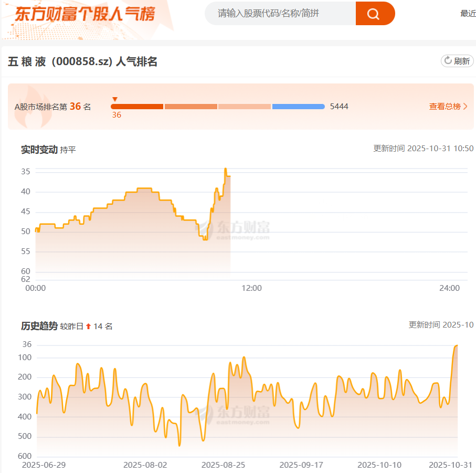
Task: Focus the stock code search field
Action: tap(280, 13)
